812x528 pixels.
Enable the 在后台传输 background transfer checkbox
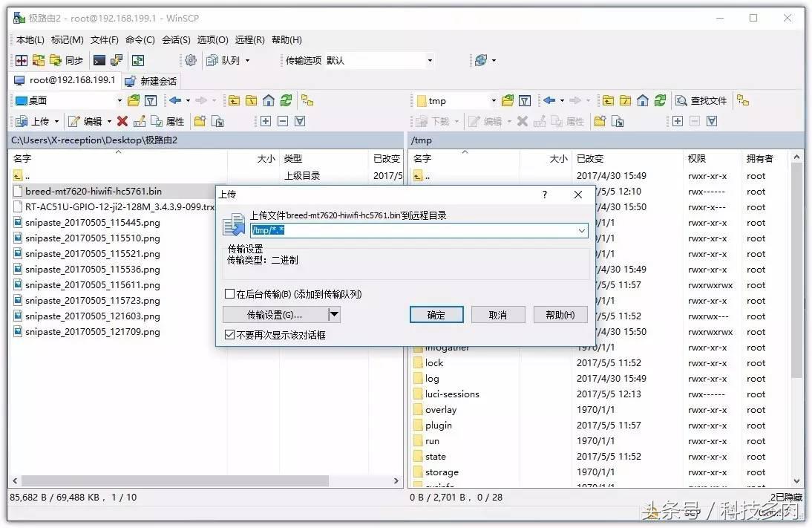(230, 293)
